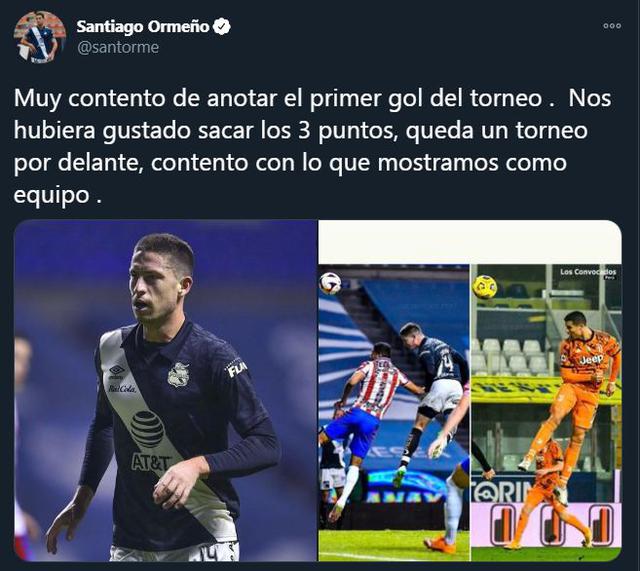
Task: Click the Puebla club crest on the shirt
Action: coord(178,374)
